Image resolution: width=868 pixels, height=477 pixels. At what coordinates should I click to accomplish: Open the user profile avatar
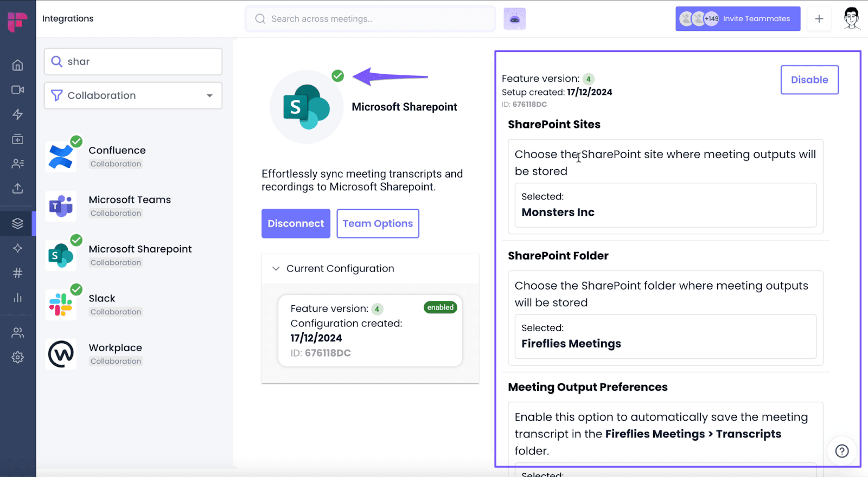[852, 19]
